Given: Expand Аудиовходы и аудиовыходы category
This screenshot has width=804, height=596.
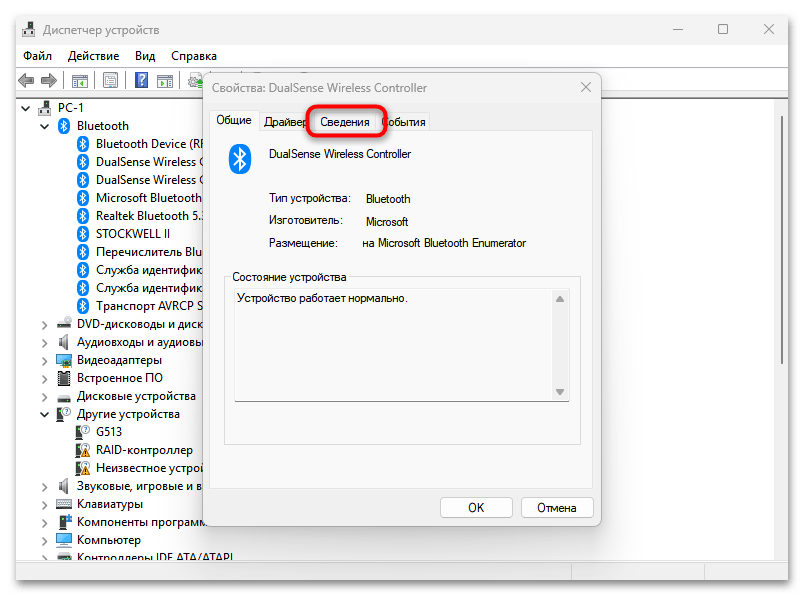Looking at the screenshot, I should [45, 343].
